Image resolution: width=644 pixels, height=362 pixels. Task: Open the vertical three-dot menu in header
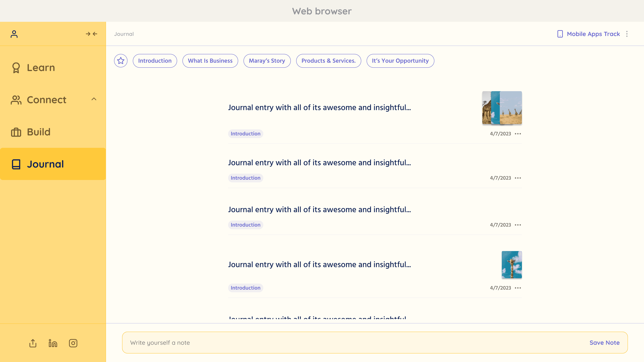(x=627, y=34)
